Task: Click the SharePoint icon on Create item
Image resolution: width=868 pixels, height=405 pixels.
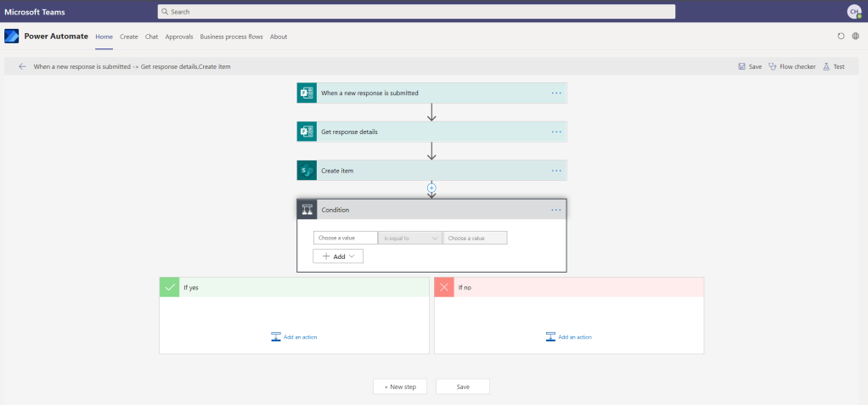Action: (307, 171)
